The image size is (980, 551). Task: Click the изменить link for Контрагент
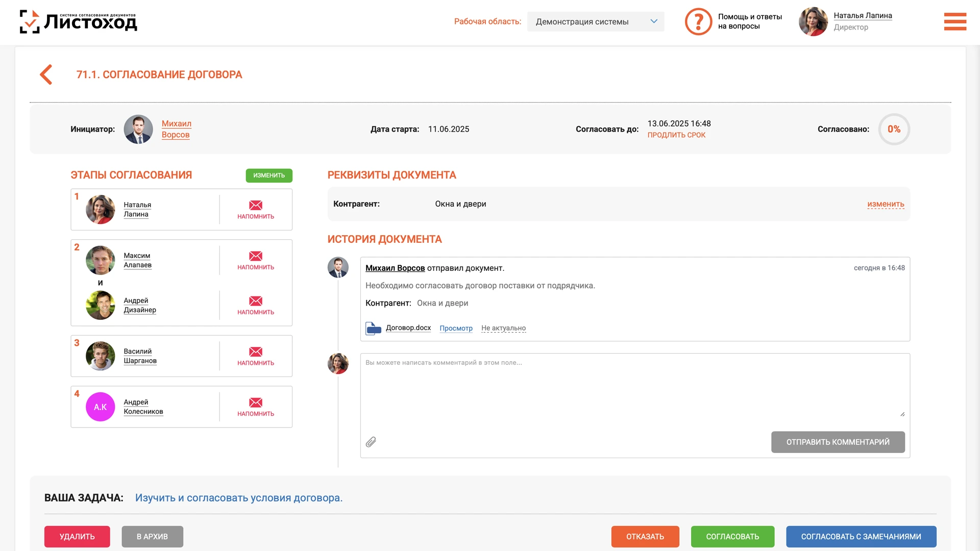[886, 204]
